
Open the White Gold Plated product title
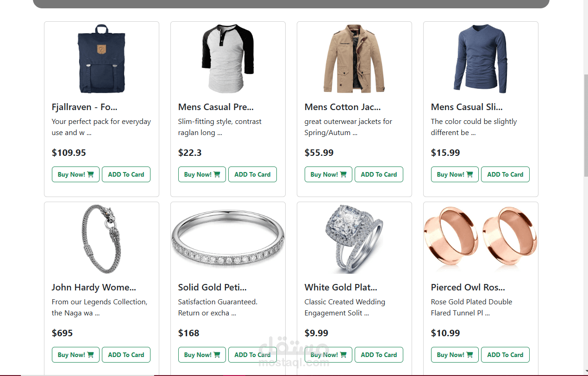click(341, 287)
